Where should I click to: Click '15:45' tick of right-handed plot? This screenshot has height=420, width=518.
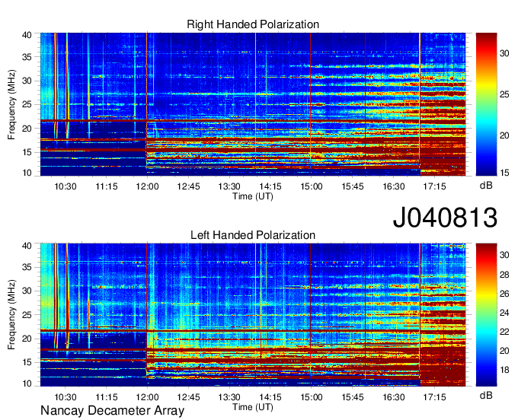[352, 186]
